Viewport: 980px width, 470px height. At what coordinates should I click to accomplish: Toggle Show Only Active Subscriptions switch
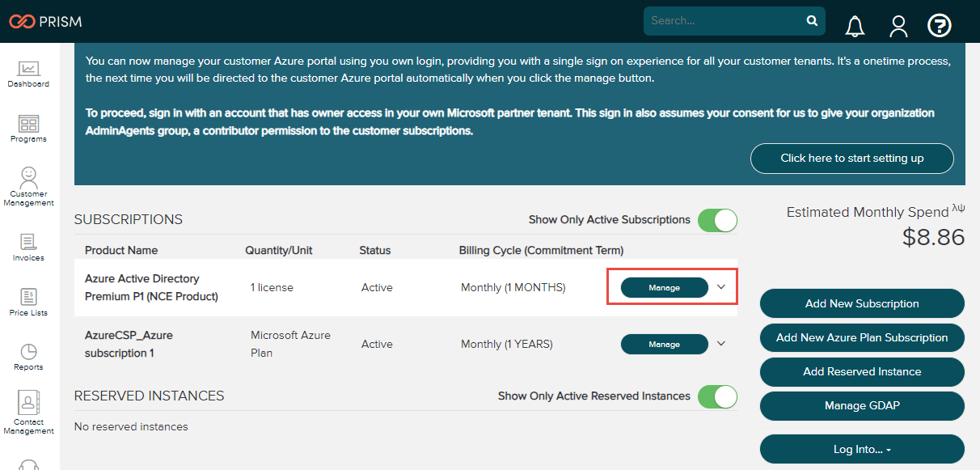tap(717, 220)
